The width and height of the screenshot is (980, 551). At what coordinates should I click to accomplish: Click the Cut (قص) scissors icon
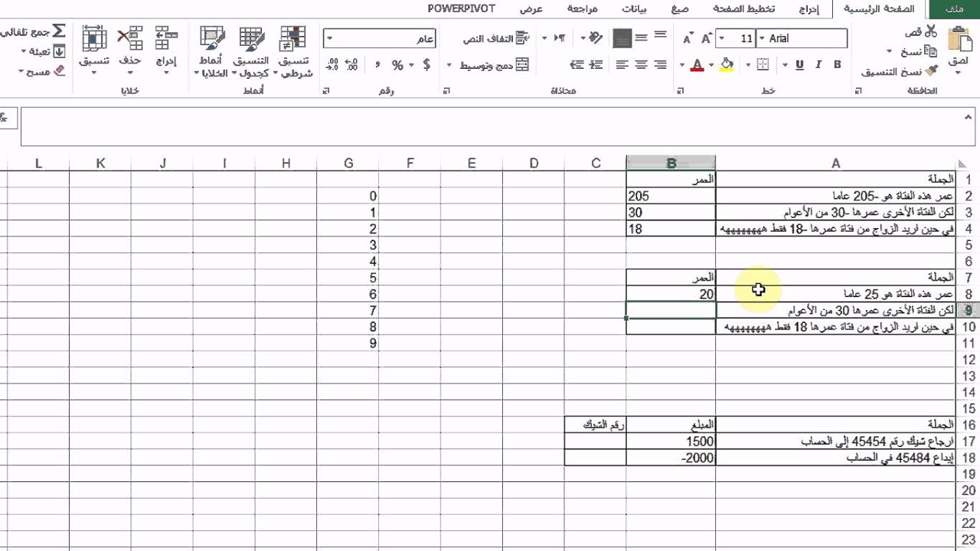point(931,31)
